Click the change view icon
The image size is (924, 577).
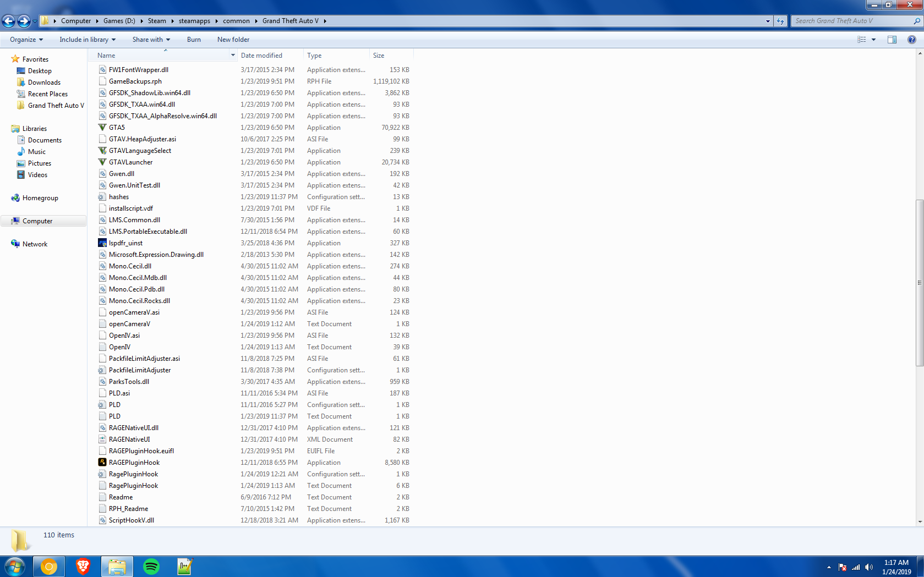[x=862, y=40]
